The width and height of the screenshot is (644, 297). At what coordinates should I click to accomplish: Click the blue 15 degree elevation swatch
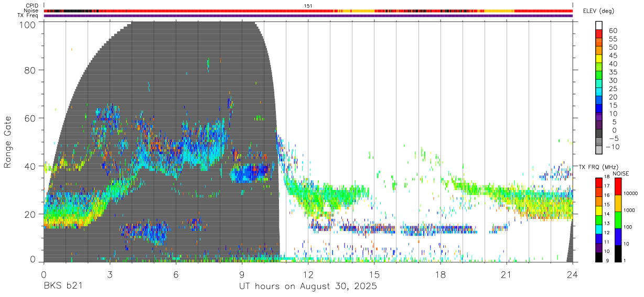point(599,108)
